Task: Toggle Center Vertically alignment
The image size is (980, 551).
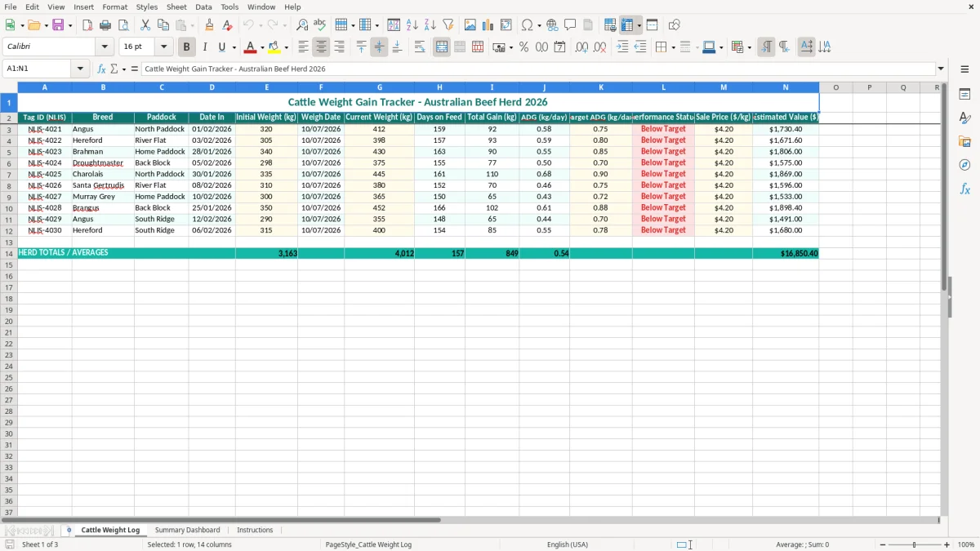Action: click(x=379, y=47)
